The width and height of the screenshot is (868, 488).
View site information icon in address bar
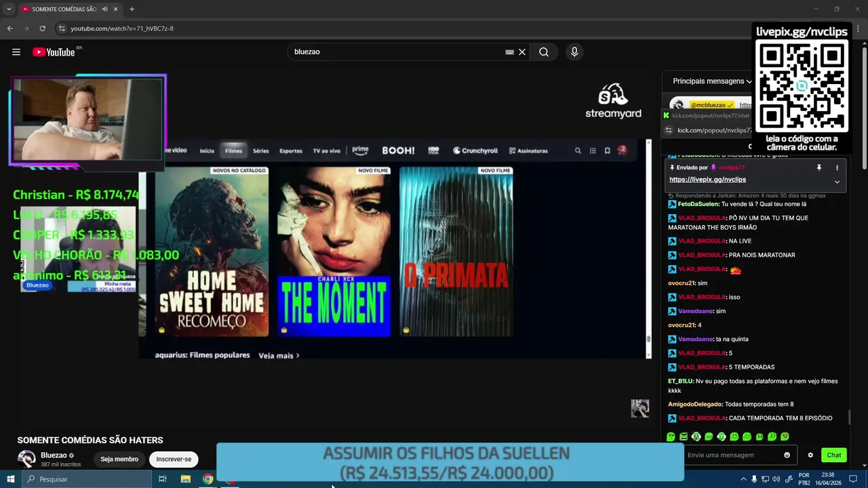[62, 28]
